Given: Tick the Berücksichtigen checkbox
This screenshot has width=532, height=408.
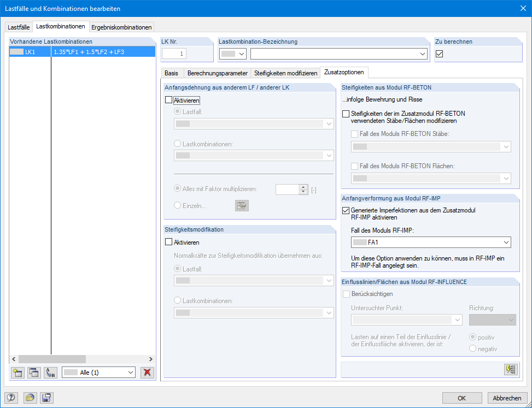Looking at the screenshot, I should tap(347, 294).
